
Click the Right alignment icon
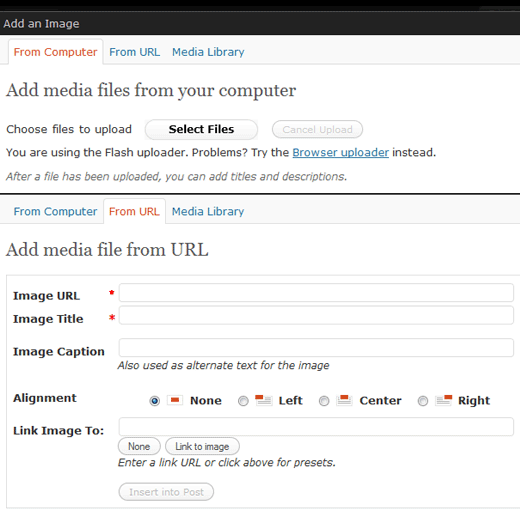[x=444, y=400]
